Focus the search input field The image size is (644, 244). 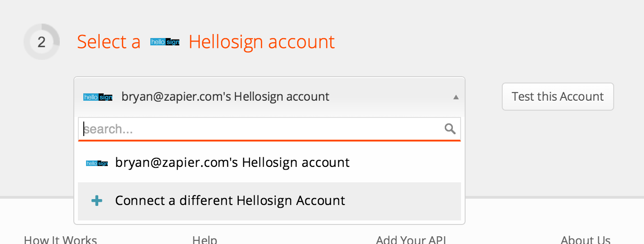(x=269, y=129)
